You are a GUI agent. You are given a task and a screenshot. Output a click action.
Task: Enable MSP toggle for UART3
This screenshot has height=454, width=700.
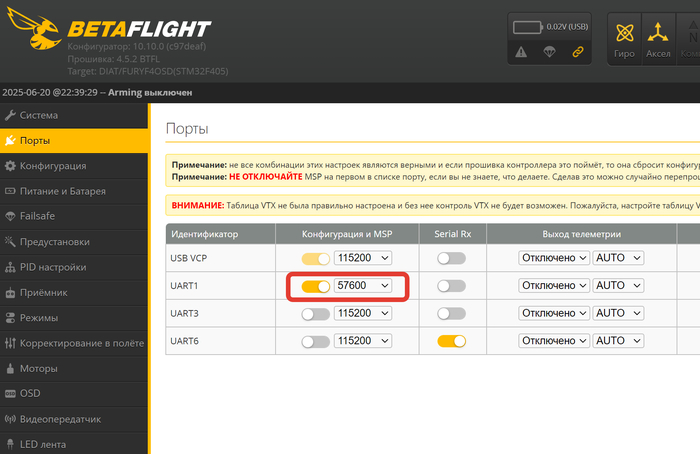pos(315,314)
